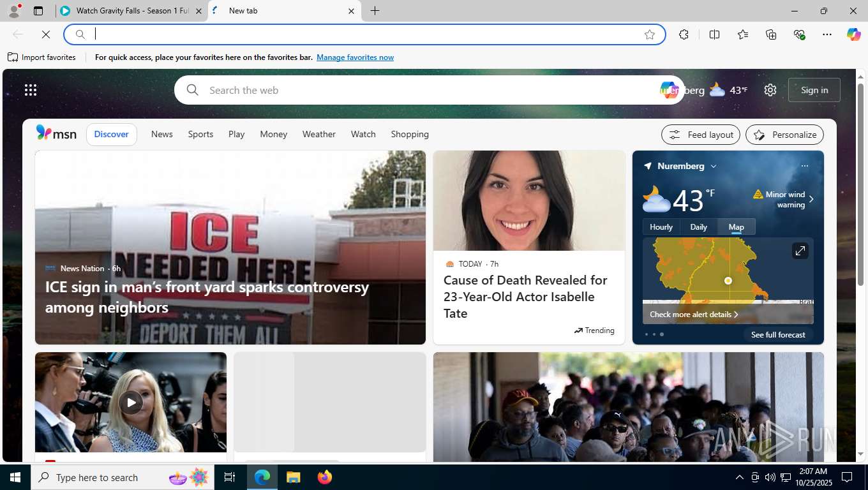Open Manage favorites now link
The image size is (868, 490).
[355, 57]
